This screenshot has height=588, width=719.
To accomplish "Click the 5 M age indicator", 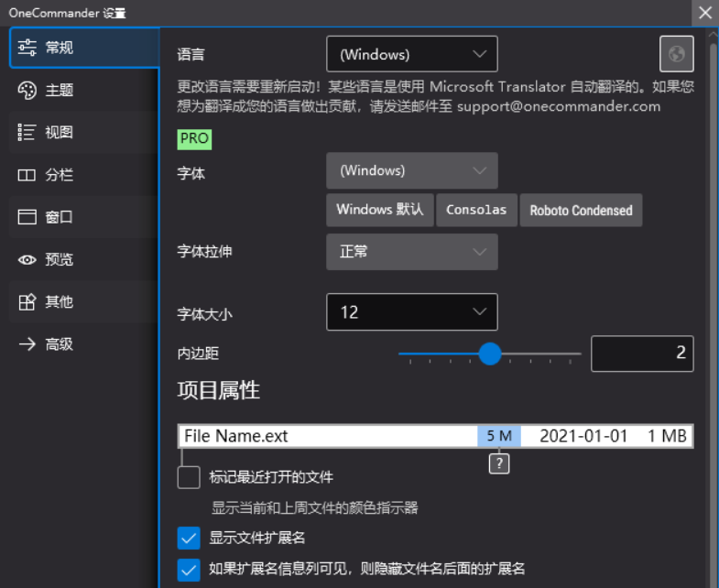I will tap(499, 436).
